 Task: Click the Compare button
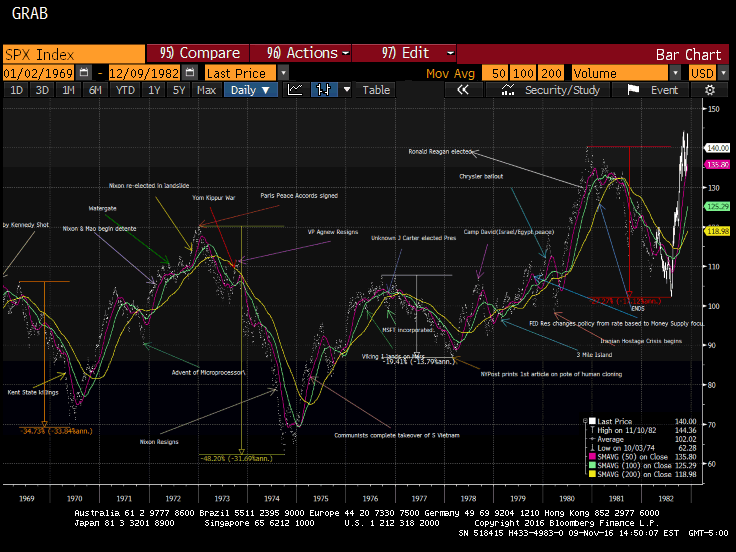pos(198,53)
